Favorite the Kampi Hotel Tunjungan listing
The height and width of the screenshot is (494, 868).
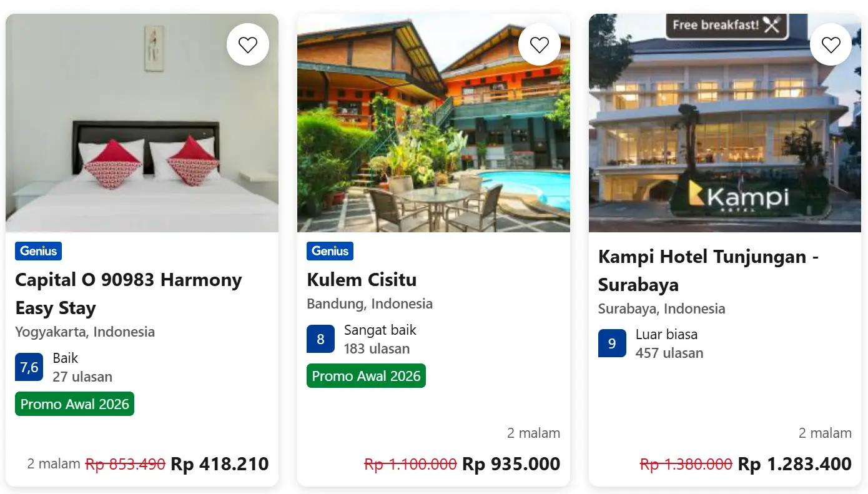click(831, 45)
